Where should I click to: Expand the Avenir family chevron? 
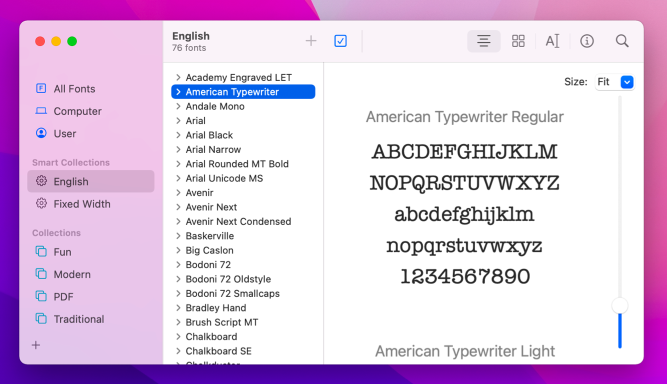click(x=178, y=193)
